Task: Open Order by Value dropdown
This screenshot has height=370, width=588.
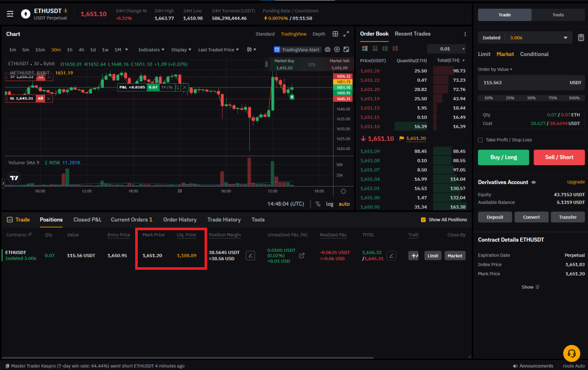Action: 495,69
